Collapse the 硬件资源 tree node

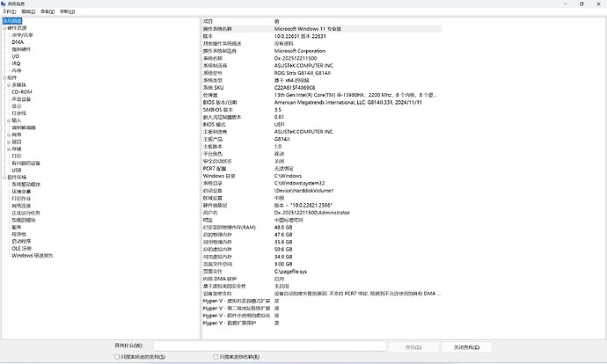pyautogui.click(x=4, y=28)
